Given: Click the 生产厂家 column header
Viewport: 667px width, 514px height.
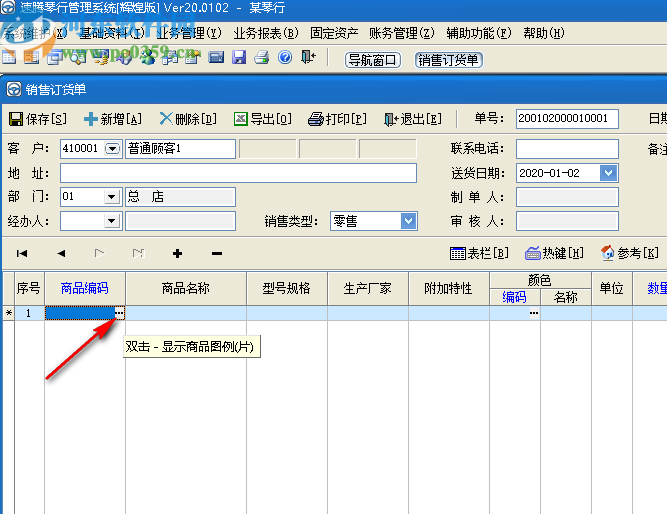Looking at the screenshot, I should coord(368,288).
